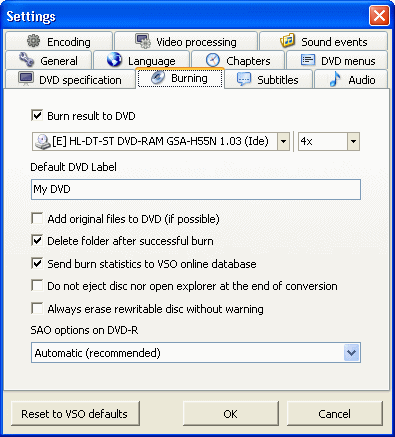Click the Default DVD Label caption
This screenshot has height=437, width=395.
coord(73,167)
